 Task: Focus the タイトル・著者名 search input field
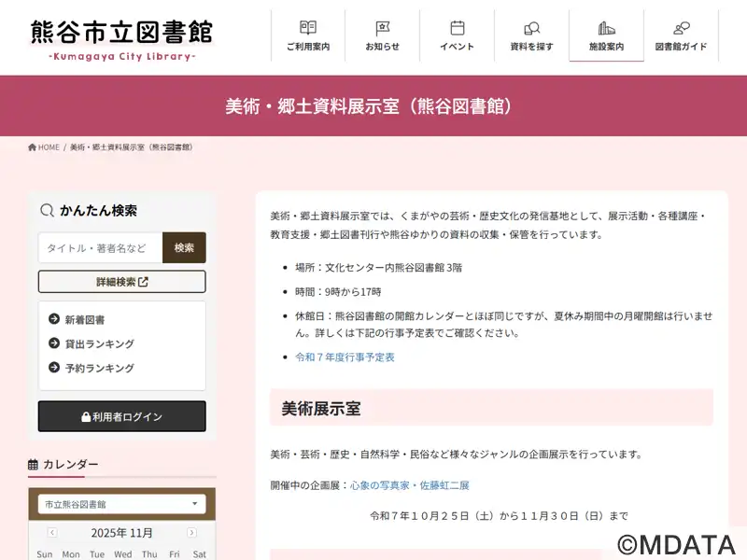101,248
